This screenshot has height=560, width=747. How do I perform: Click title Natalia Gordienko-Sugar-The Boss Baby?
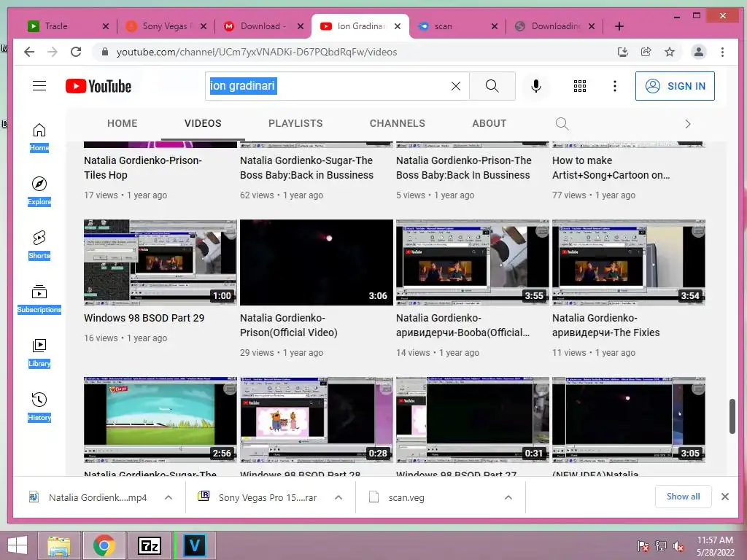[x=307, y=168]
